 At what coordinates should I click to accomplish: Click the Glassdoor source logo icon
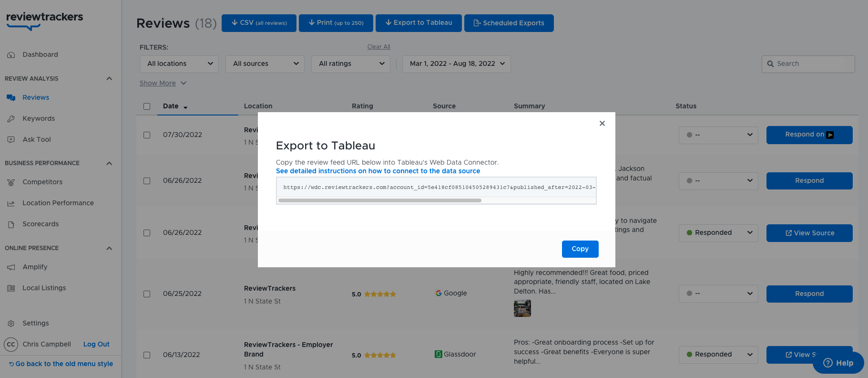[x=439, y=354]
